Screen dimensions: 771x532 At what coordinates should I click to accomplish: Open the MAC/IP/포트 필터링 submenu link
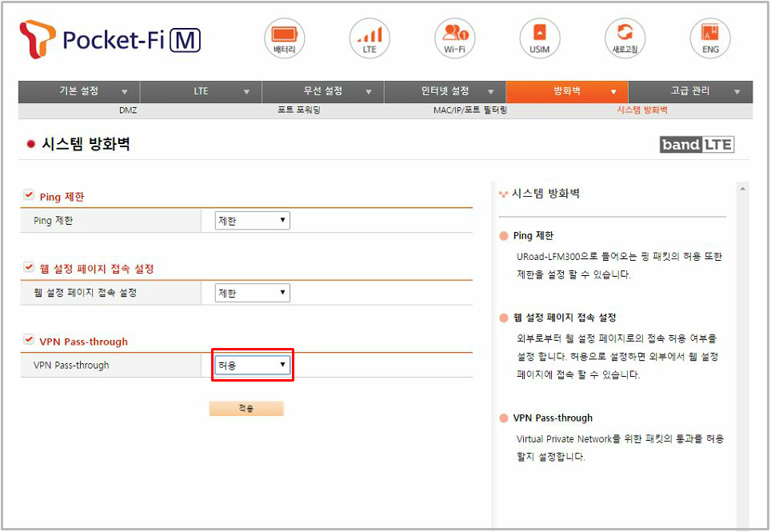click(x=470, y=110)
